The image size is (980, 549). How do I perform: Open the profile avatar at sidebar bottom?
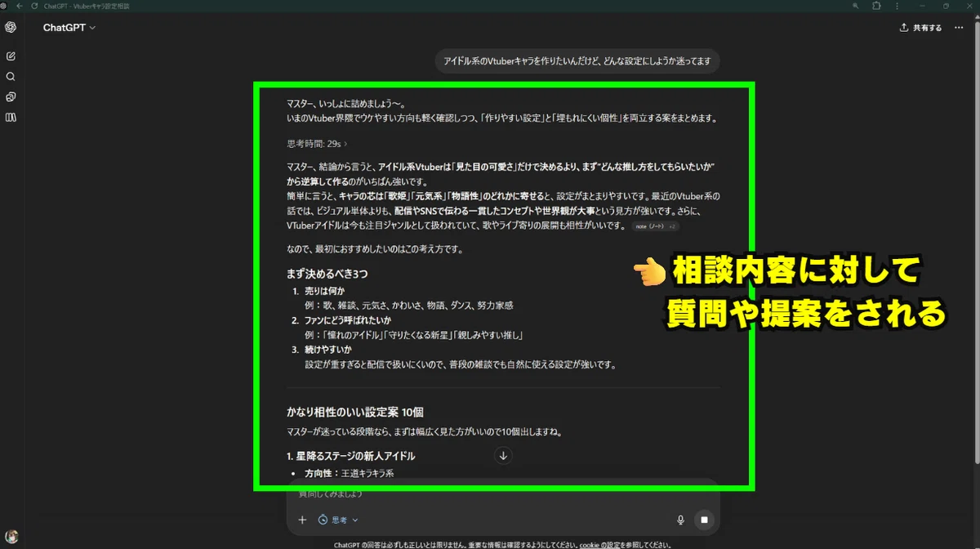[11, 538]
